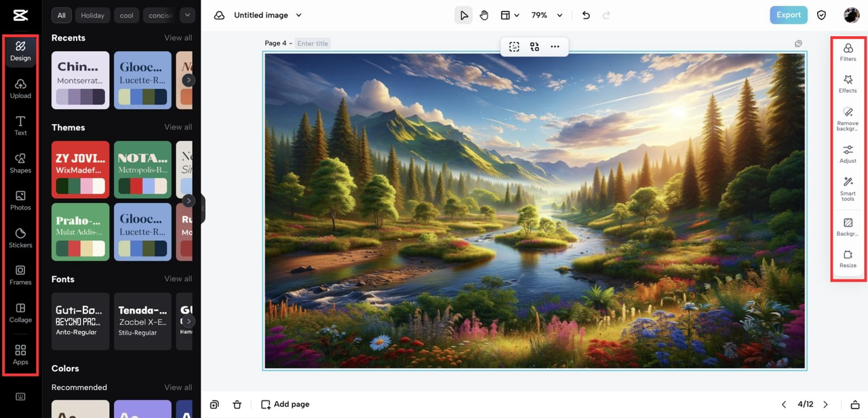
Task: Go to next page arrow
Action: tap(825, 404)
